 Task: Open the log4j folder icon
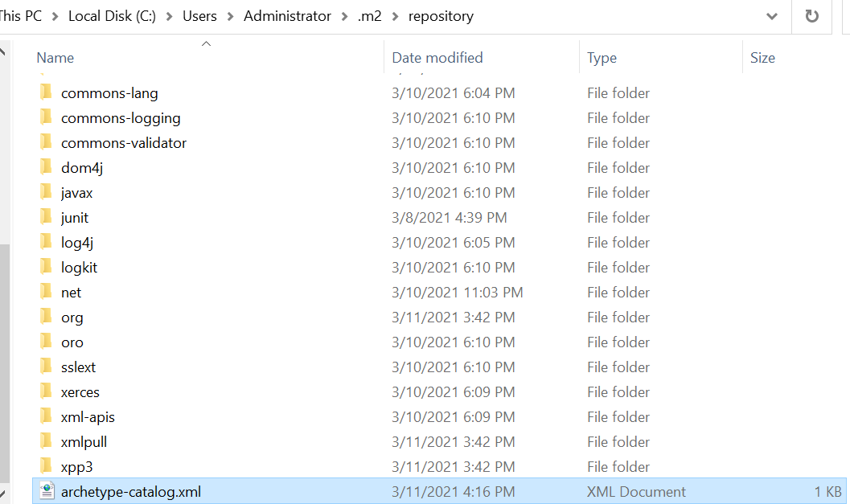click(46, 242)
